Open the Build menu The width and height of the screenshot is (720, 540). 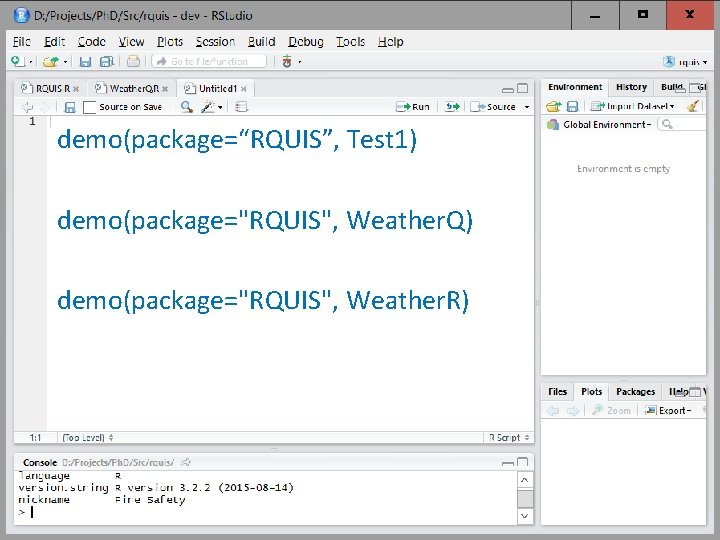tap(261, 42)
